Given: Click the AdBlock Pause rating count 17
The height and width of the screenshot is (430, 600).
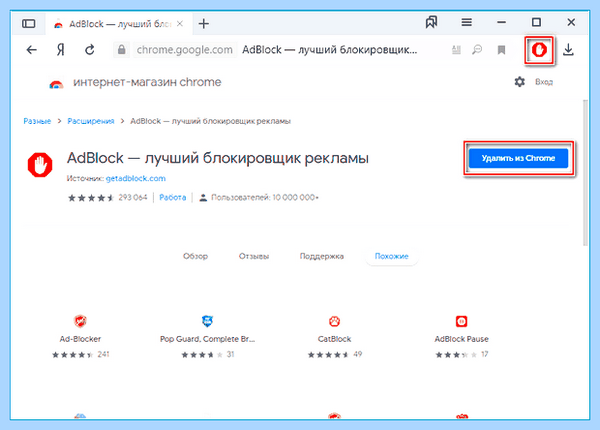Looking at the screenshot, I should 484,355.
